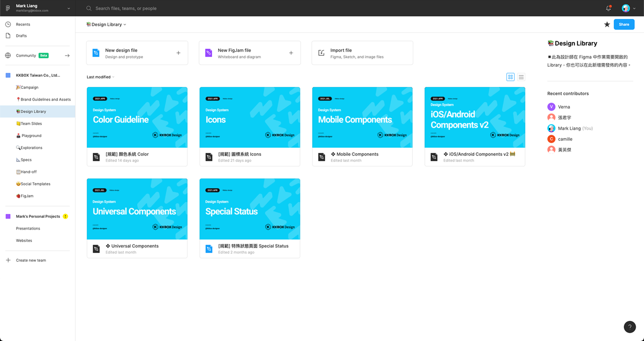Select the Design Library project in sidebar
The width and height of the screenshot is (644, 341).
pyautogui.click(x=38, y=111)
